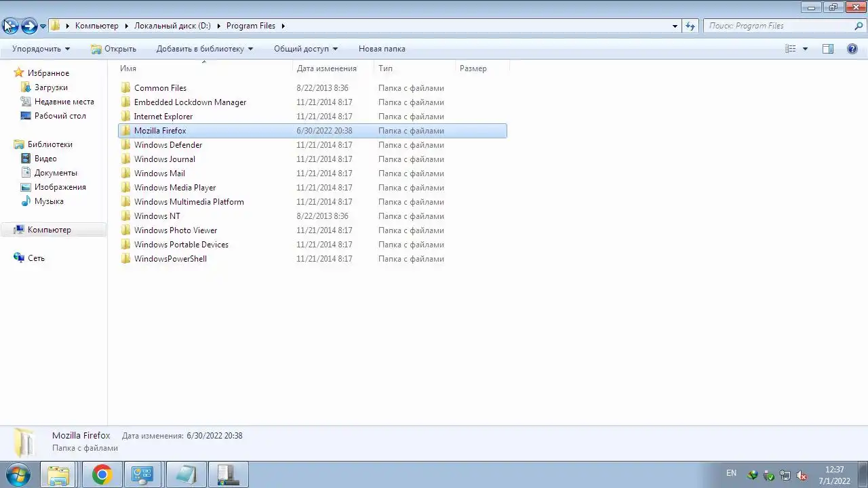The width and height of the screenshot is (868, 488).
Task: Open the Видео library
Action: (45, 159)
